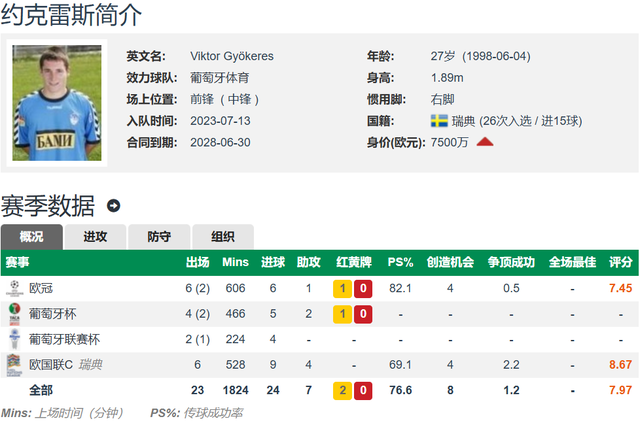Screen dimensions: 640x421
Task: Click the 约克雷斯简介 page heading
Action: pyautogui.click(x=71, y=15)
